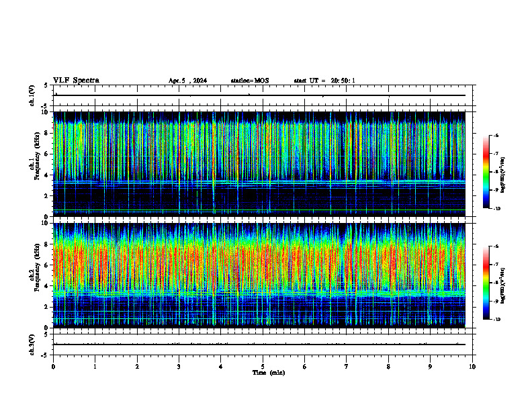Click the "2" frequency tick on the ch.2 panel

(x=47, y=307)
